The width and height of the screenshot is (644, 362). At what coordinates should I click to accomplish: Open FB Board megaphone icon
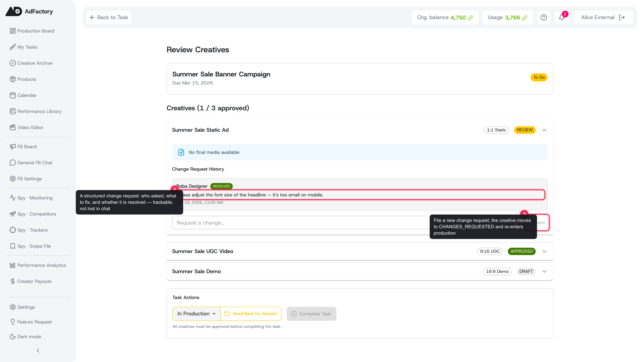point(13,147)
